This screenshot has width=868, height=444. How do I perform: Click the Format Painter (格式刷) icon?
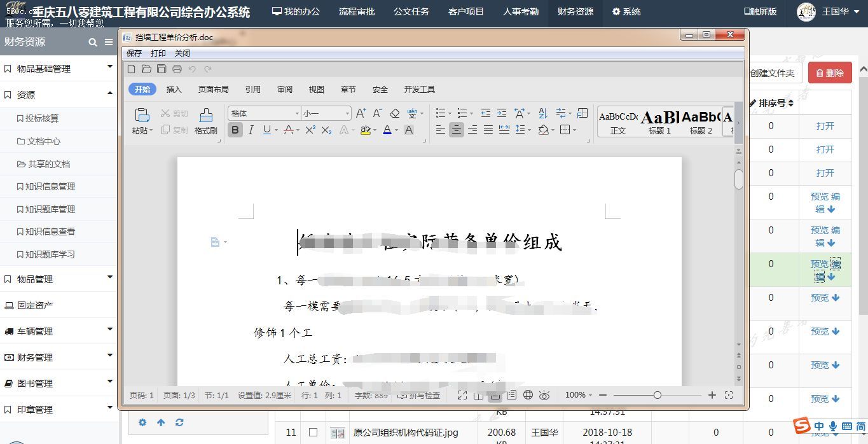[206, 115]
